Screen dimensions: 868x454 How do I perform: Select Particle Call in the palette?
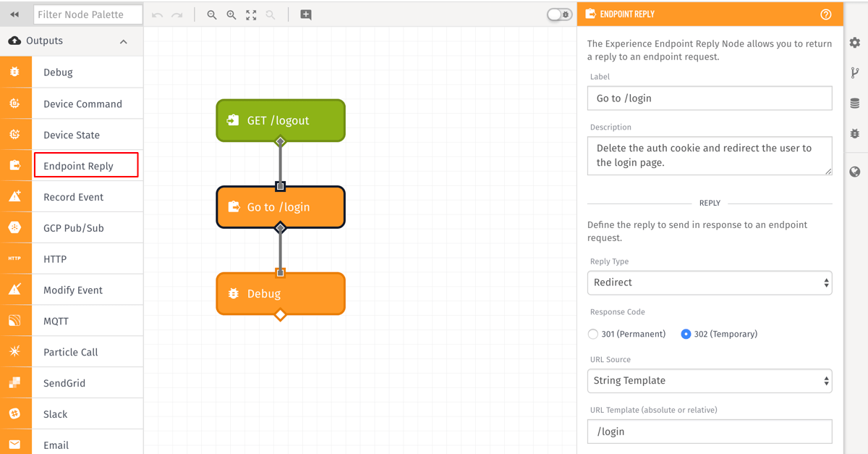tap(70, 352)
